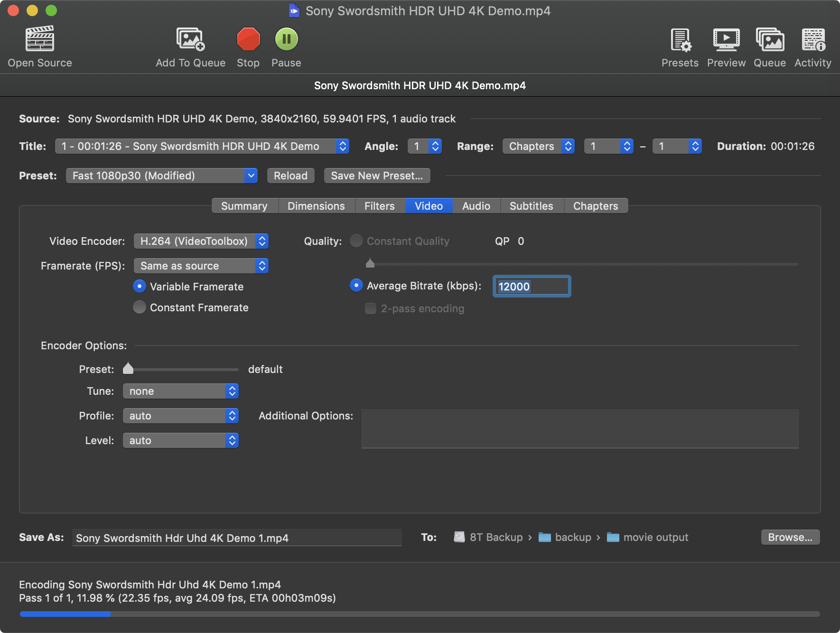Select the Video tab

[x=429, y=206]
